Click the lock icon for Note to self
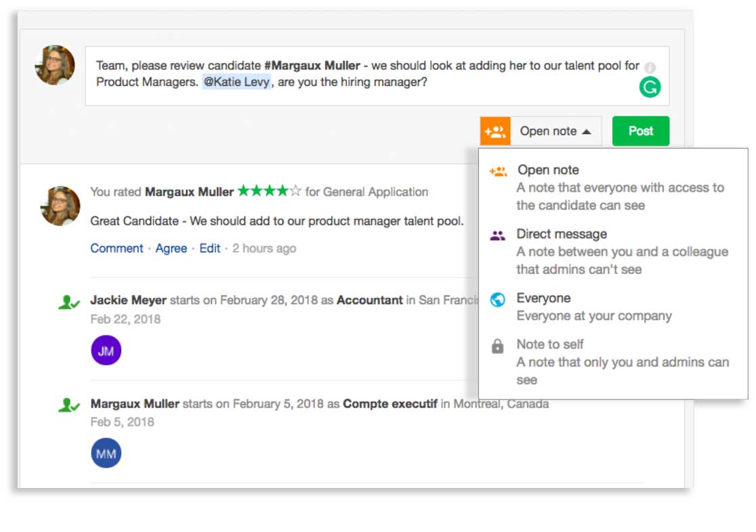 [x=498, y=346]
